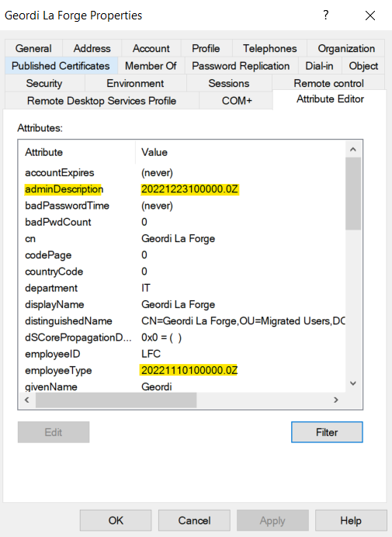Click the vertical scrollbar thumb

353,193
